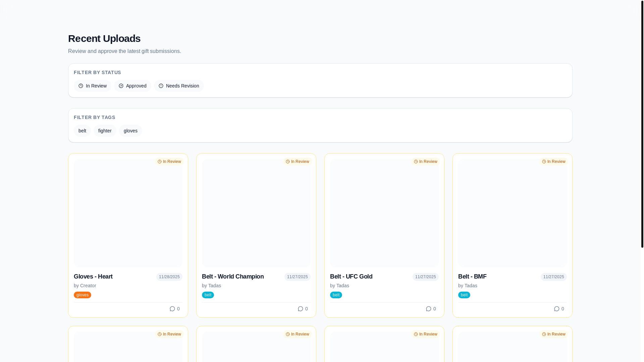
Task: Click 'by Tadas' under Belt - BMF
Action: click(468, 286)
